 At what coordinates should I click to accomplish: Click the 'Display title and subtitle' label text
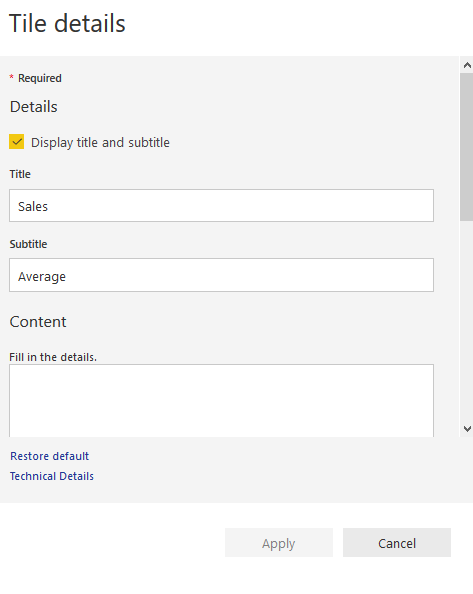pyautogui.click(x=100, y=143)
